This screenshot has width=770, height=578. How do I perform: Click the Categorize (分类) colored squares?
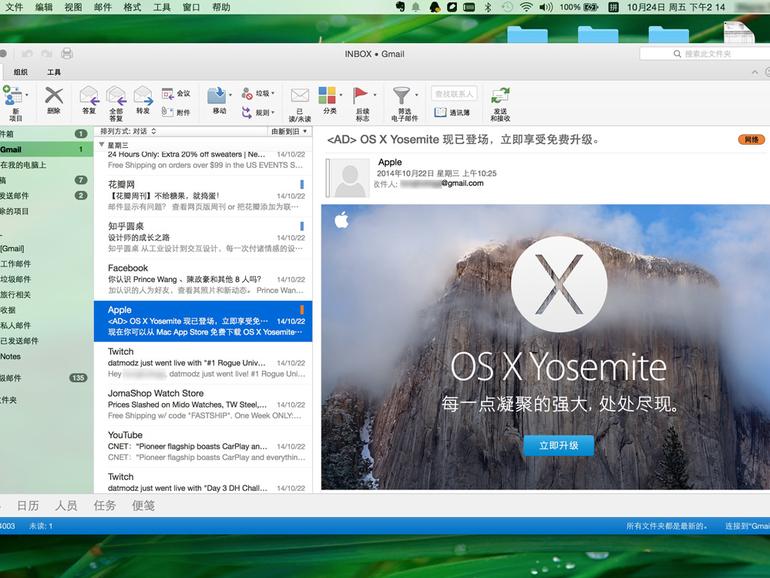point(327,95)
